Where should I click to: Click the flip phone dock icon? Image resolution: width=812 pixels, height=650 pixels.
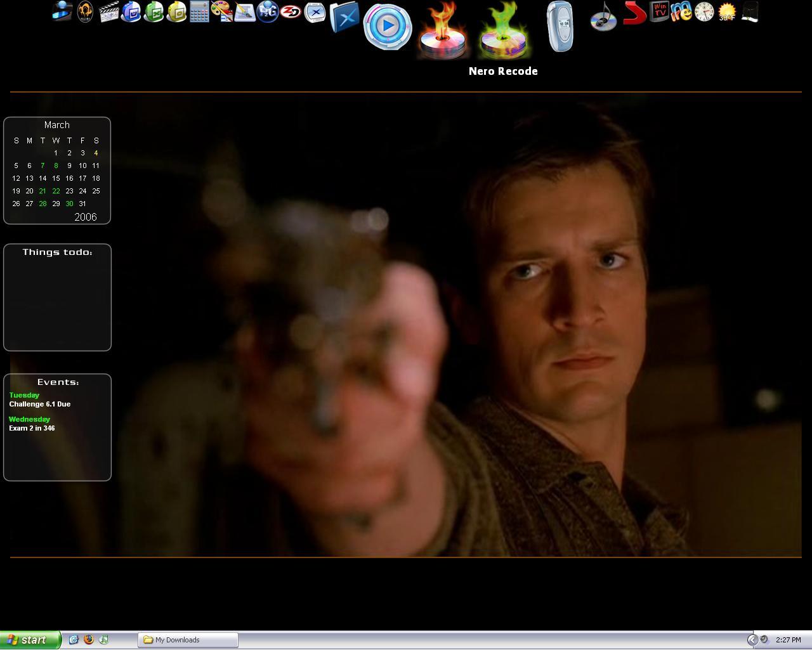[560, 27]
